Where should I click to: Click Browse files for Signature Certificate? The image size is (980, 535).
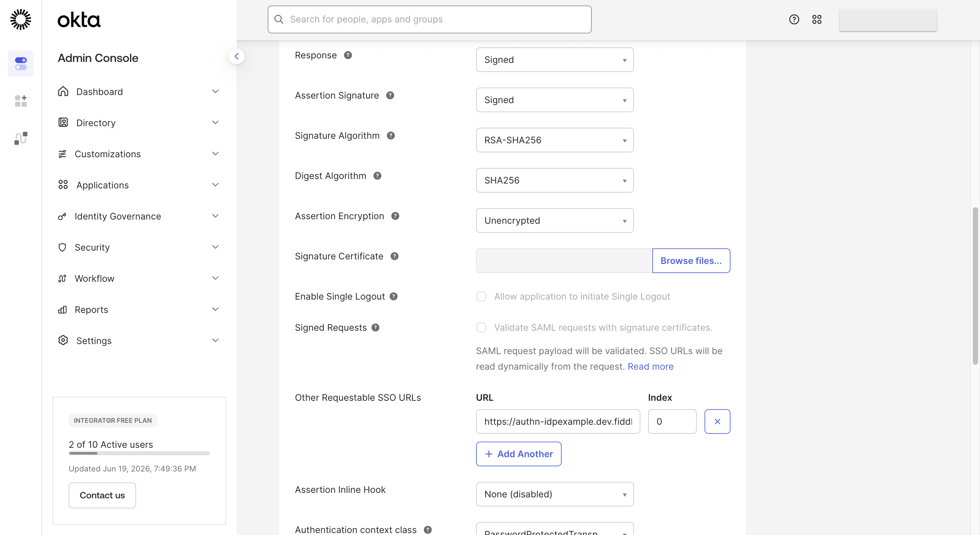tap(691, 261)
